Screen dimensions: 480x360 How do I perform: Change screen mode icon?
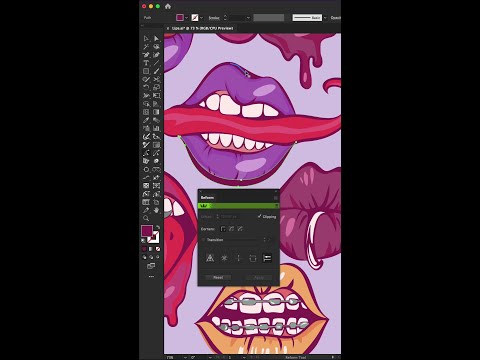pyautogui.click(x=151, y=266)
